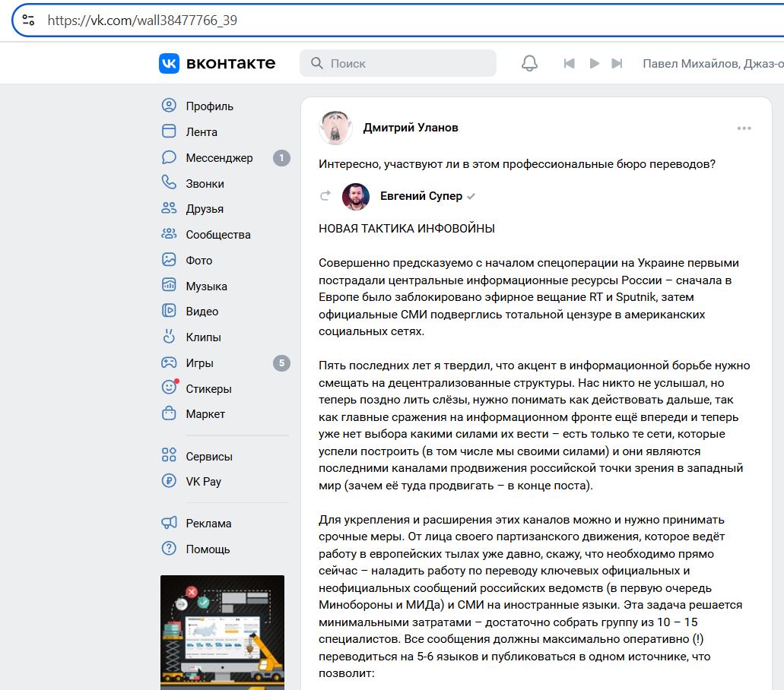The image size is (784, 690).
Task: Open Евгений Супер profile link
Action: coord(421,196)
